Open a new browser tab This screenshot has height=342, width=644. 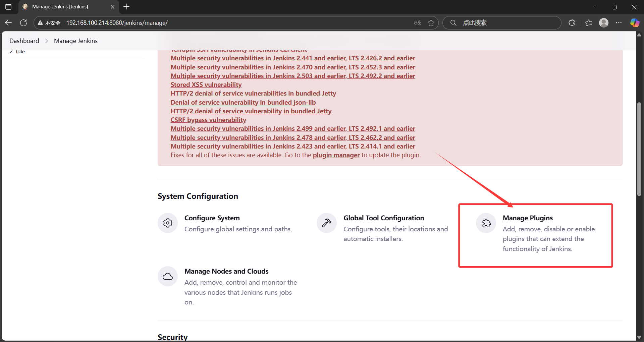[126, 7]
